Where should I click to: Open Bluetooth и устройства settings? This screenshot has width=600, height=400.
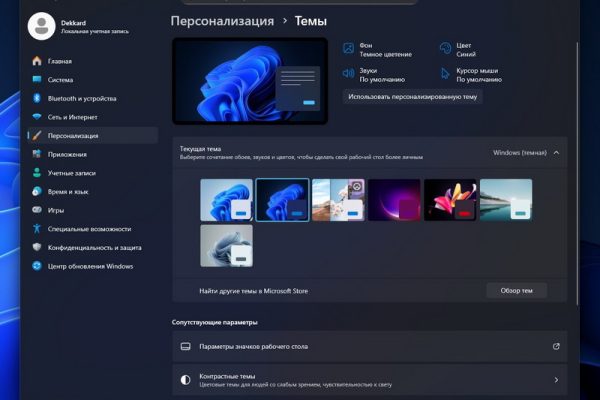pos(82,98)
